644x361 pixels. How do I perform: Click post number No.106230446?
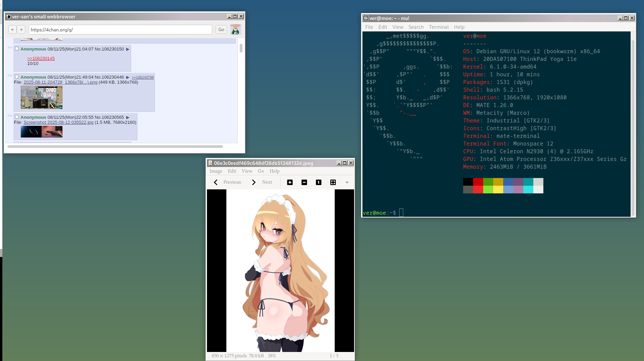click(109, 77)
